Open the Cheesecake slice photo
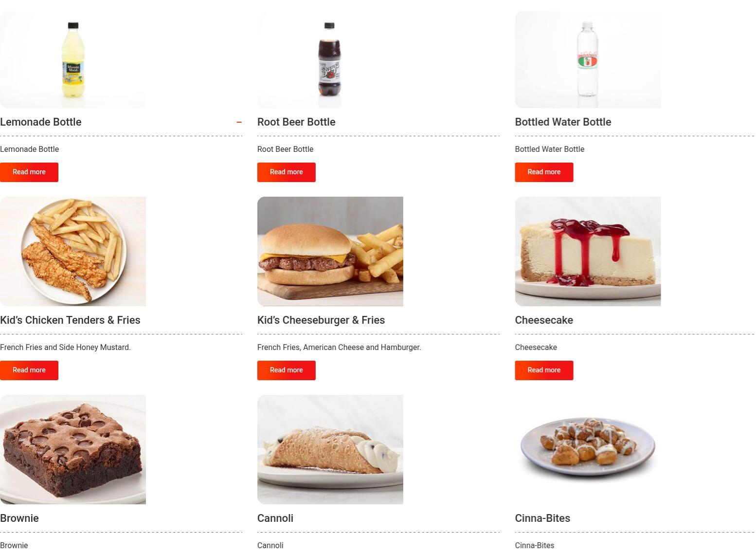 tap(588, 252)
